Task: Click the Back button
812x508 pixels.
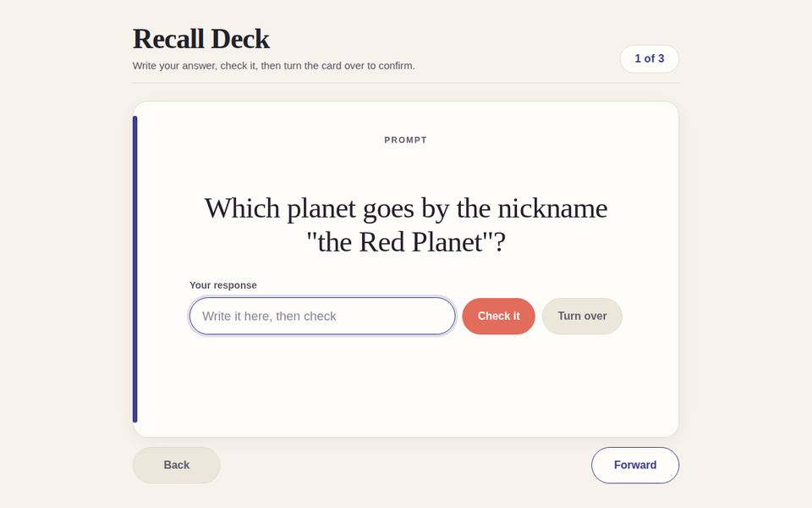Action: pyautogui.click(x=177, y=465)
